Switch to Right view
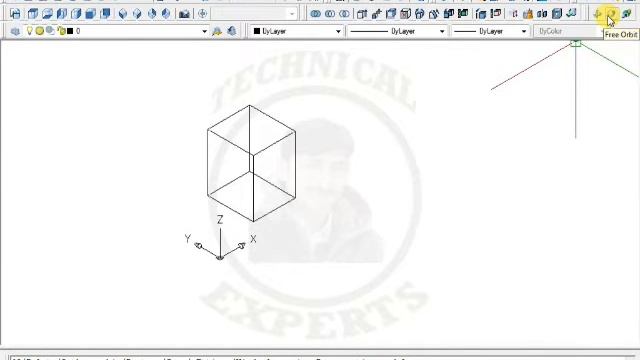The width and height of the screenshot is (640, 360). (76, 14)
